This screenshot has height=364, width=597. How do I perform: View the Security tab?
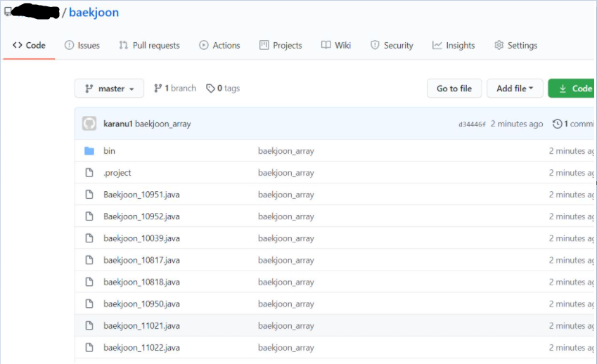392,45
